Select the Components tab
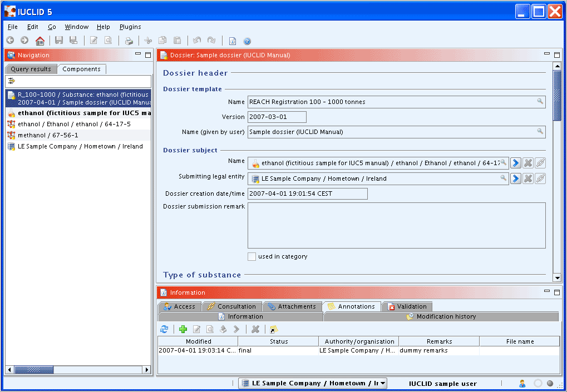Image resolution: width=567 pixels, height=392 pixels. coord(81,69)
